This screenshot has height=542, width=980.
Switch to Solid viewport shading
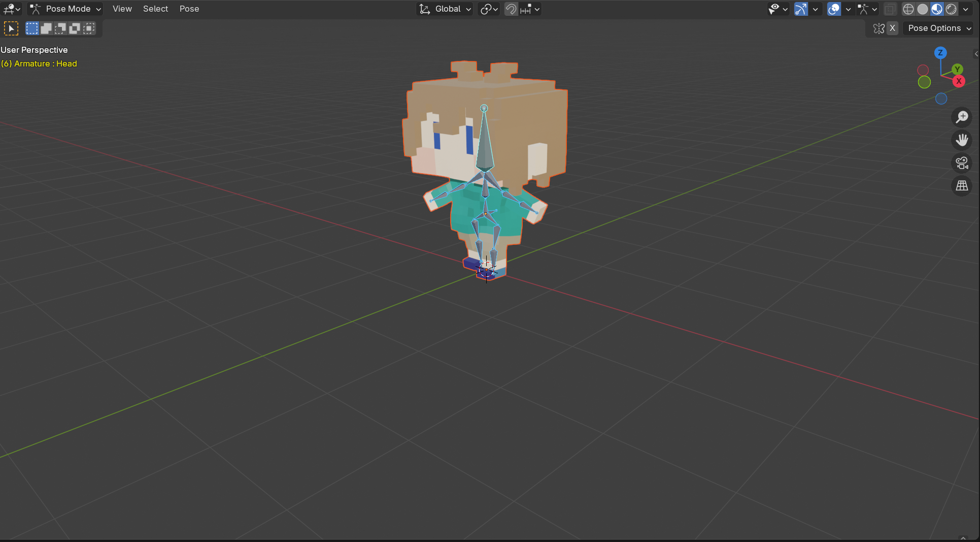pyautogui.click(x=923, y=9)
